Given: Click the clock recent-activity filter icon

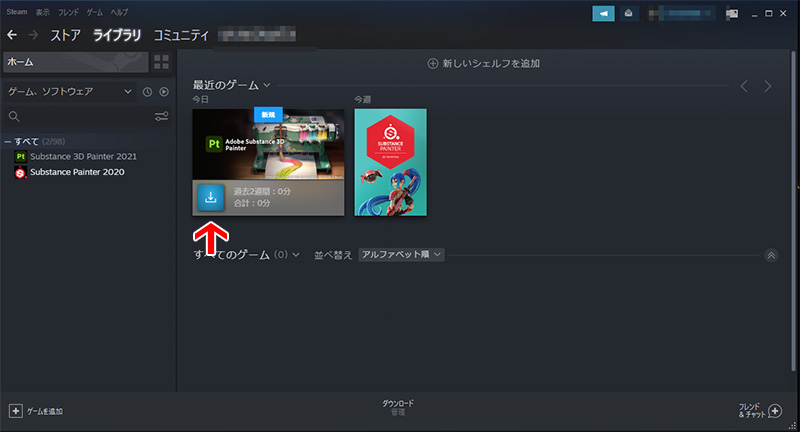Looking at the screenshot, I should coord(147,92).
